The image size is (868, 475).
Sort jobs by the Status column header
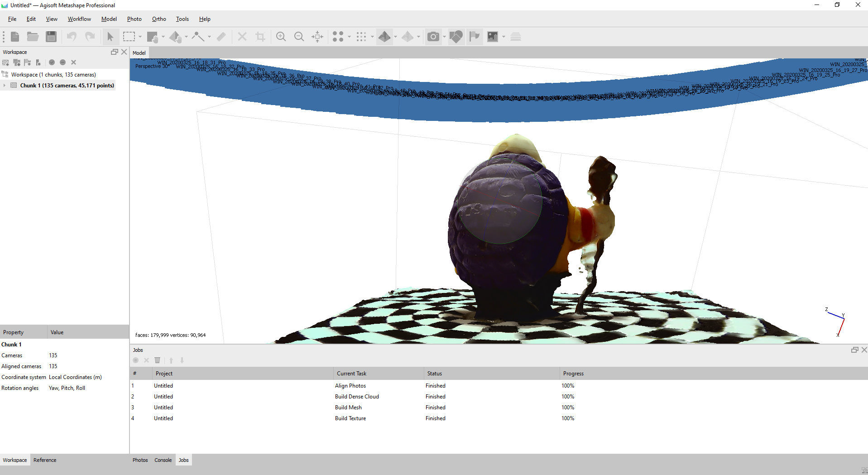492,374
